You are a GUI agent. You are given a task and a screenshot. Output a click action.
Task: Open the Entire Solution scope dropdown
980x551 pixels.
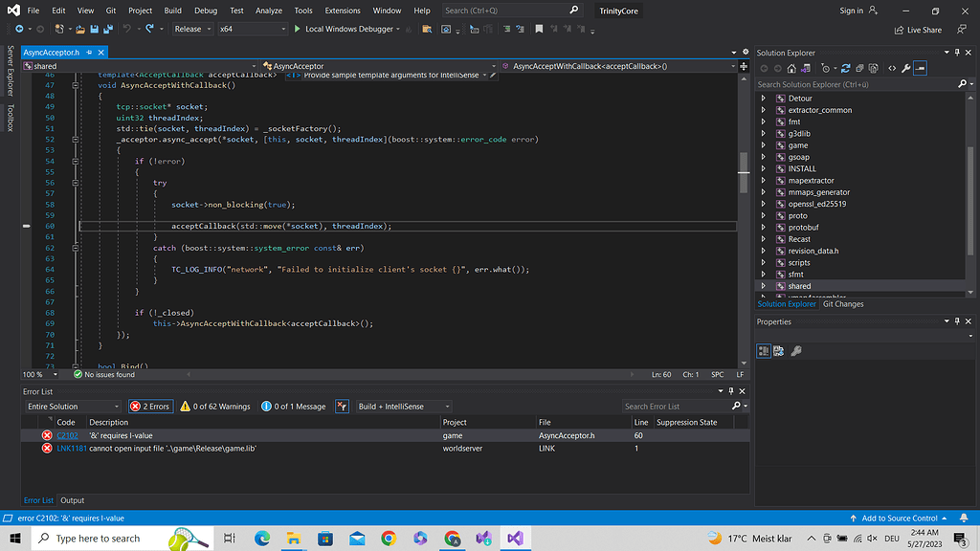[73, 406]
